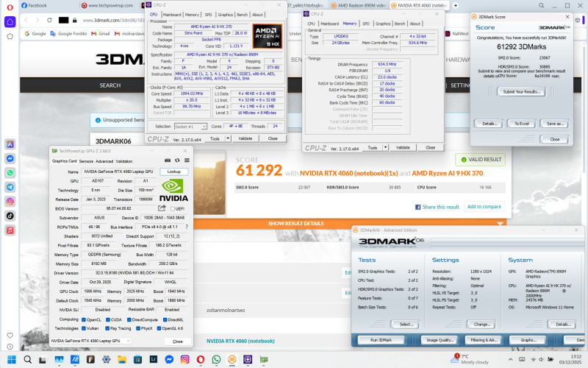Click Bus Interface question mark in GPU-Z

click(187, 227)
